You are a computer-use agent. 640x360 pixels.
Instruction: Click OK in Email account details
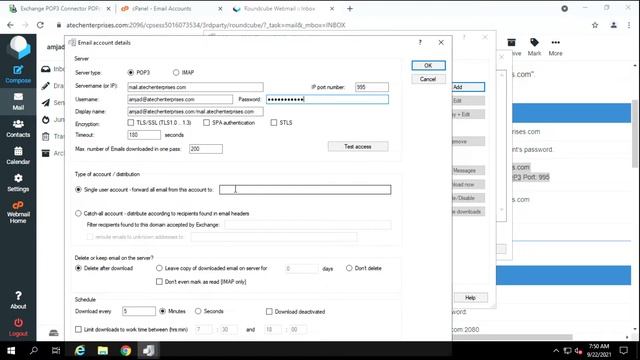[x=428, y=65]
